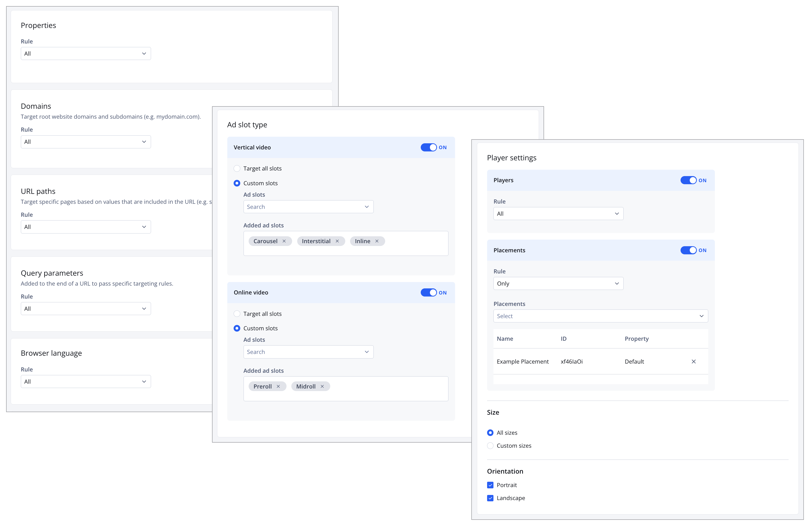Uncheck the Portrait orientation checkbox
The height and width of the screenshot is (529, 812).
[490, 485]
